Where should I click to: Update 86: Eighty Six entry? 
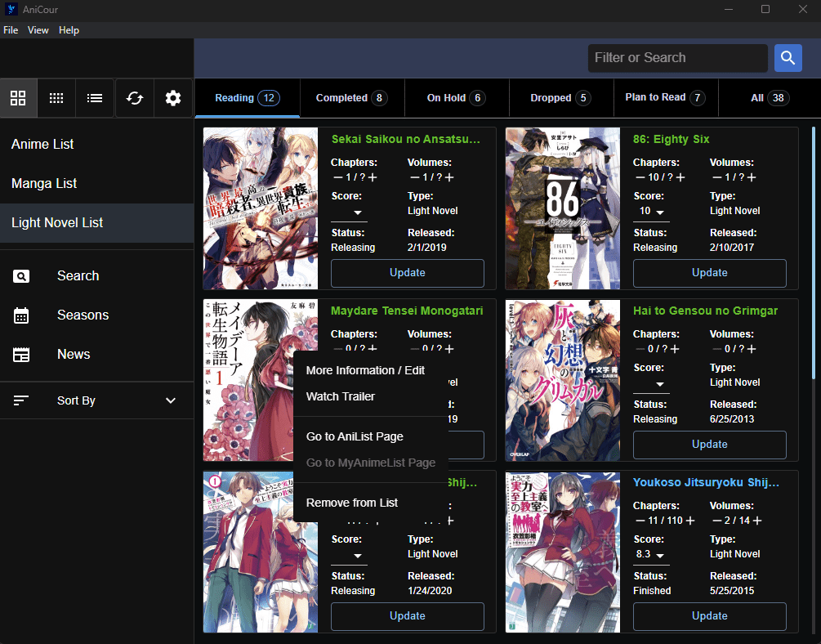coord(709,273)
